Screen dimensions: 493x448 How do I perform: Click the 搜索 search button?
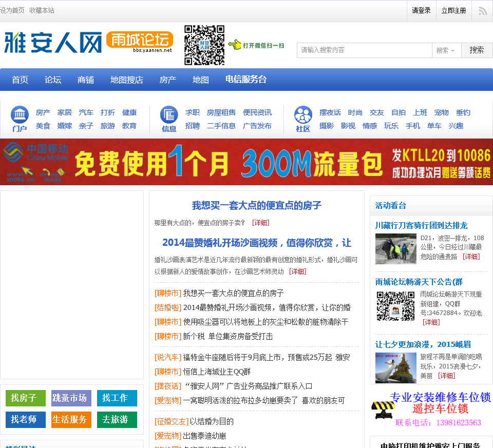coord(477,50)
